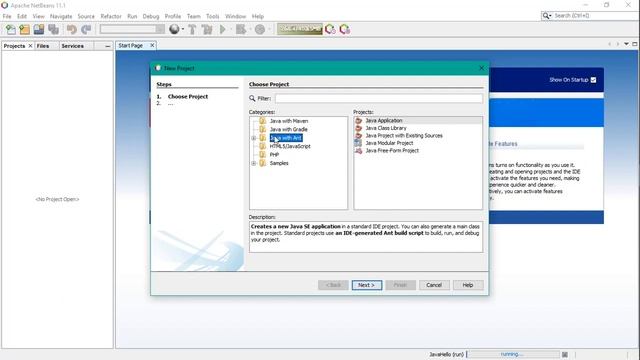Click the Clean and Build icon
Image resolution: width=640 pixels, height=360 pixels.
tap(207, 29)
